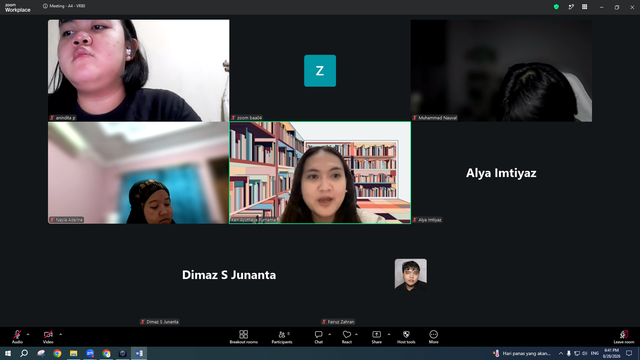Open system tray volume control
The width and height of the screenshot is (640, 360).
pos(584,353)
